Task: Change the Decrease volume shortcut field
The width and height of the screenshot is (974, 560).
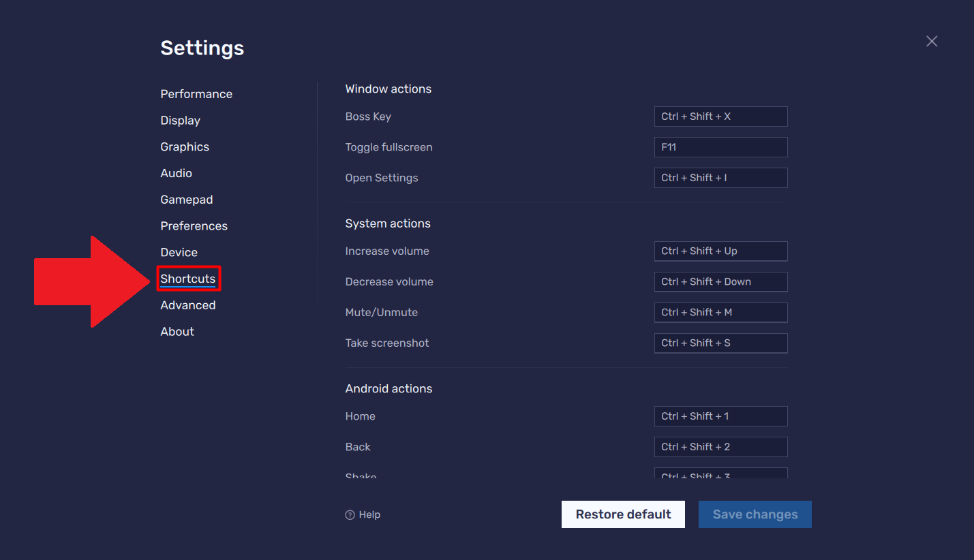Action: coord(720,282)
